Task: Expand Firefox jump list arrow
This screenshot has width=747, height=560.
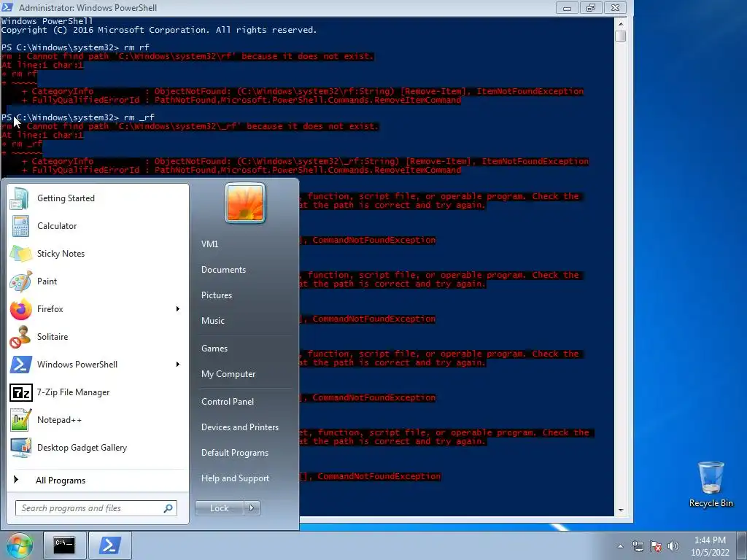Action: point(178,309)
